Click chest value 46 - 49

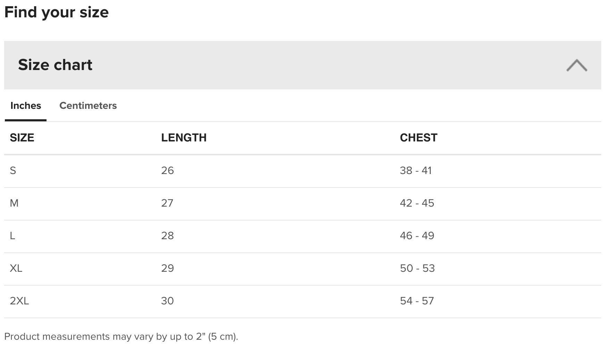coord(417,236)
